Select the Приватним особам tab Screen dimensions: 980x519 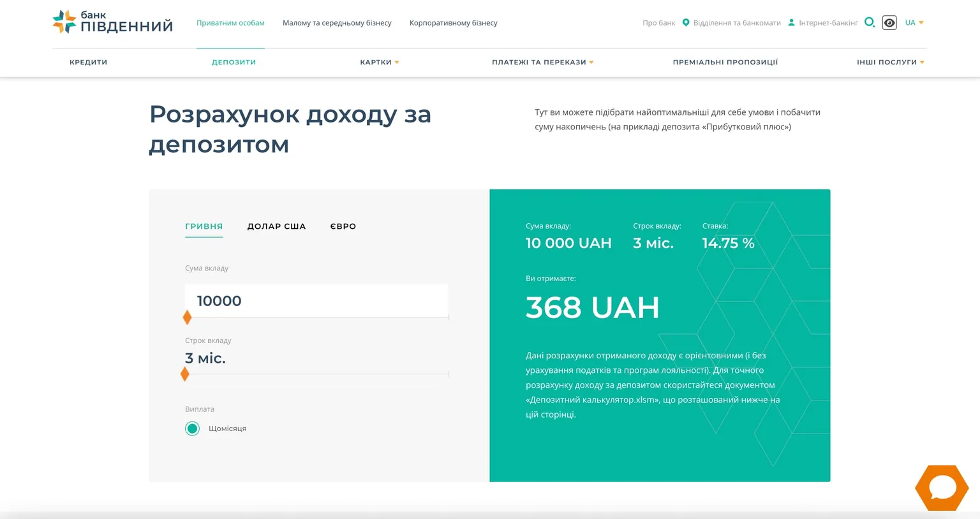(x=230, y=22)
